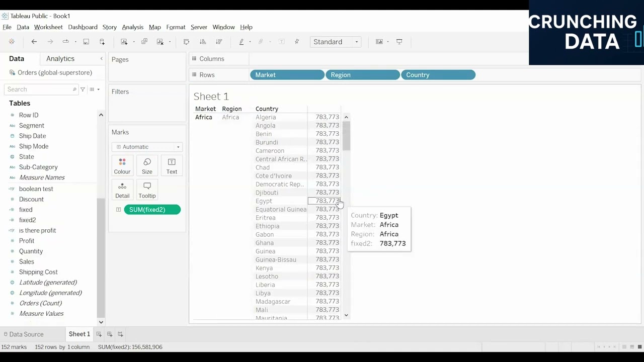Click the New Worksheet toolbar icon
The image size is (644, 362).
[124, 42]
